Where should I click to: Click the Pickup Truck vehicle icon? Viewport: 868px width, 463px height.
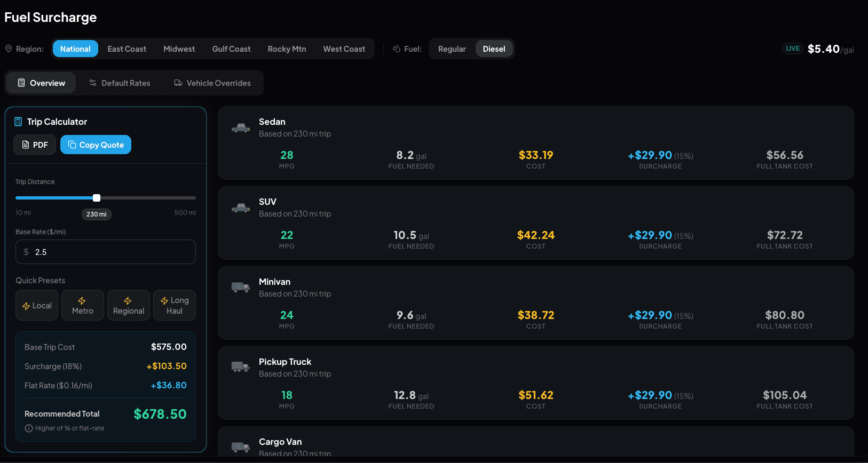(241, 367)
